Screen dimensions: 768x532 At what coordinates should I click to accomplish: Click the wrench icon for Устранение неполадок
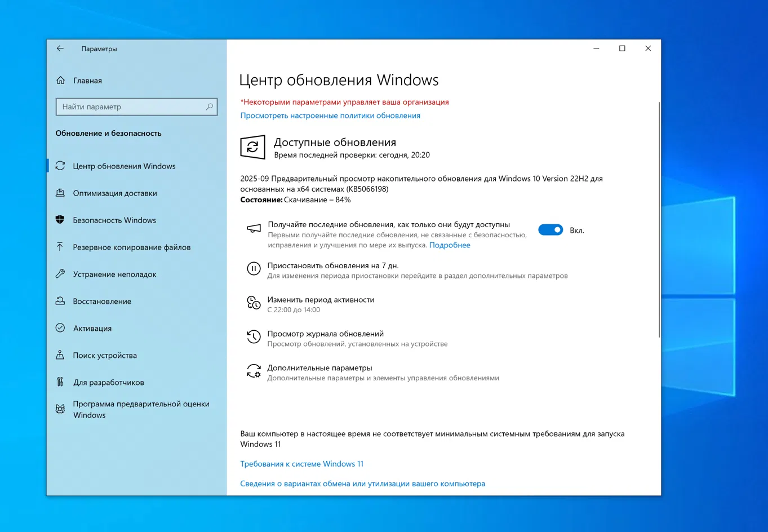point(60,274)
